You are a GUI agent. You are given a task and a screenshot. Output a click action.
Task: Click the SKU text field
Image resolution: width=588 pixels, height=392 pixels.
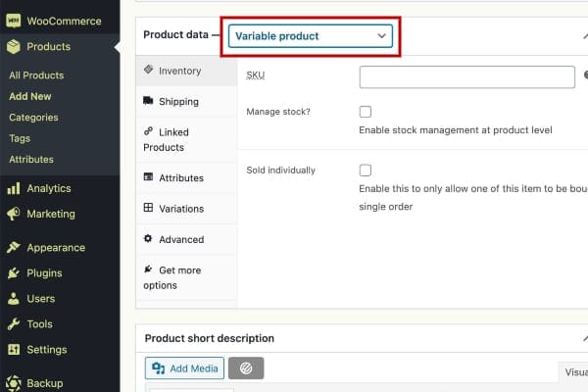[x=466, y=77]
